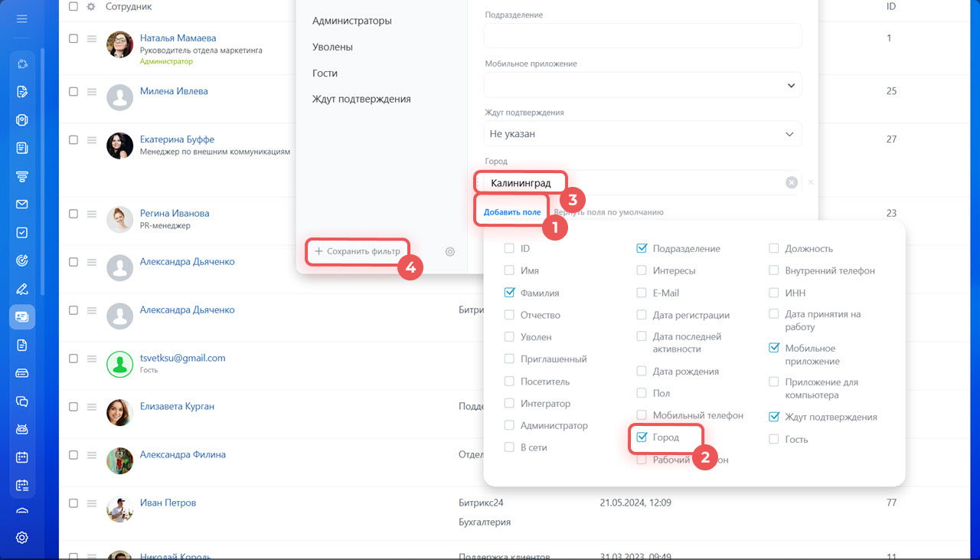Open the target goal icon in sidebar
The height and width of the screenshot is (560, 980).
pos(21,261)
